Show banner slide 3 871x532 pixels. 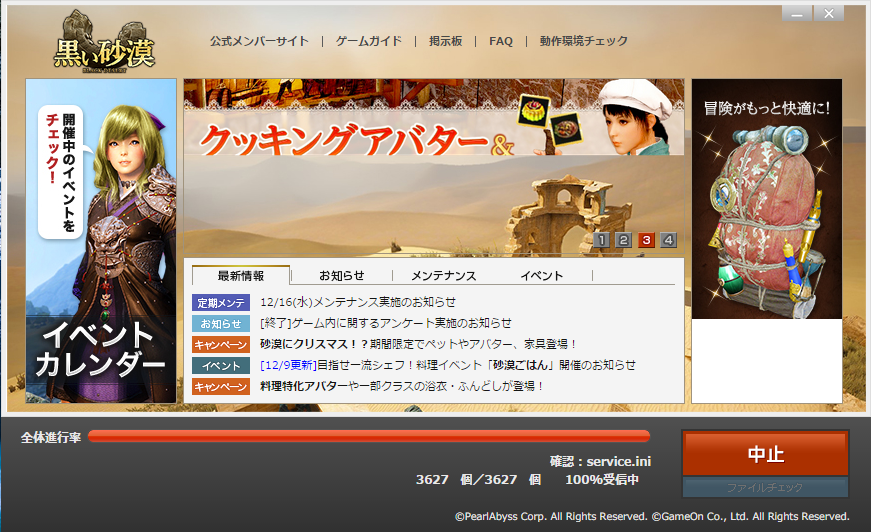coord(646,240)
